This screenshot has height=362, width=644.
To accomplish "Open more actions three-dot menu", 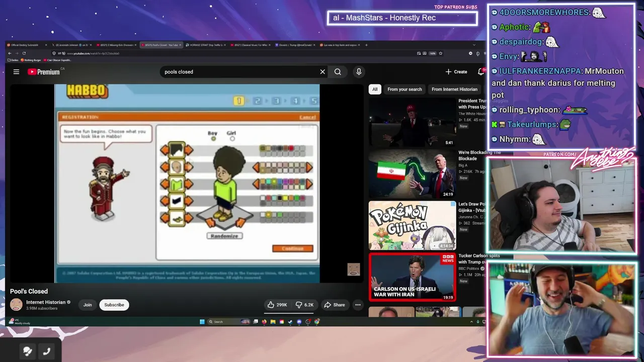I will click(358, 305).
